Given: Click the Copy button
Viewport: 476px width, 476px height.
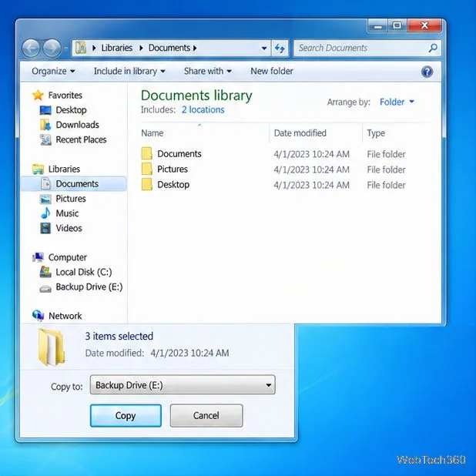Looking at the screenshot, I should point(126,416).
